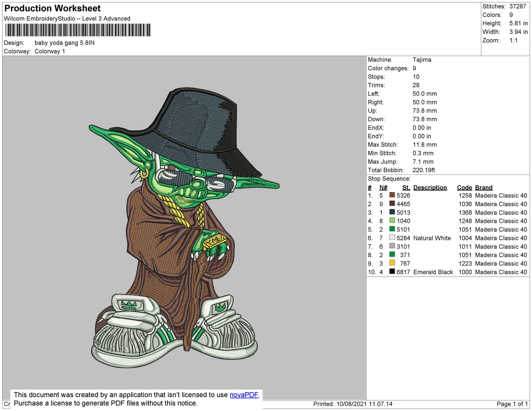Click the gray swatch with 3101 stitches
532x411 pixels.
coord(392,246)
